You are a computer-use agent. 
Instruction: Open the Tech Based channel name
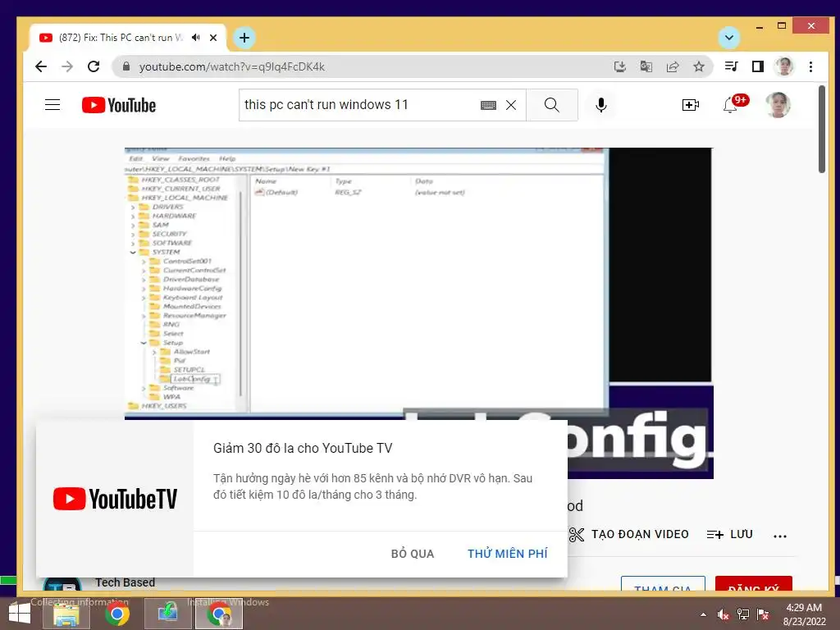(126, 582)
